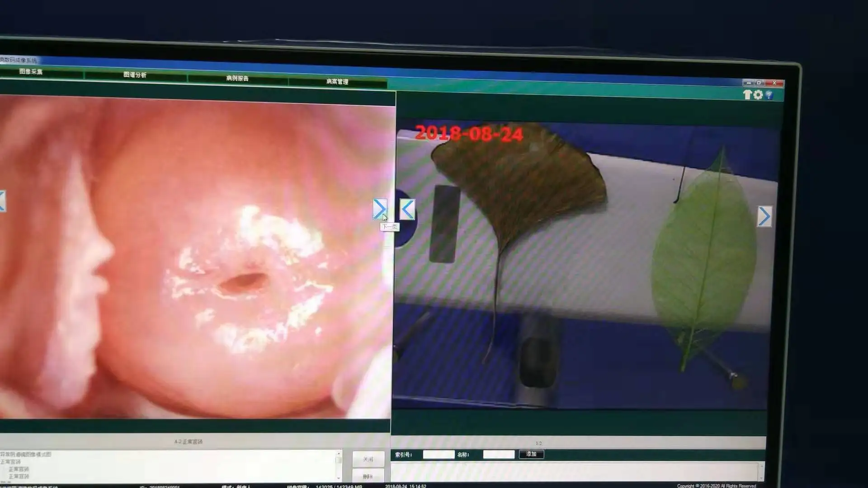Screen dimensions: 868x488
Task: Show previous atlas image with left-edge arrow
Action: click(2, 201)
